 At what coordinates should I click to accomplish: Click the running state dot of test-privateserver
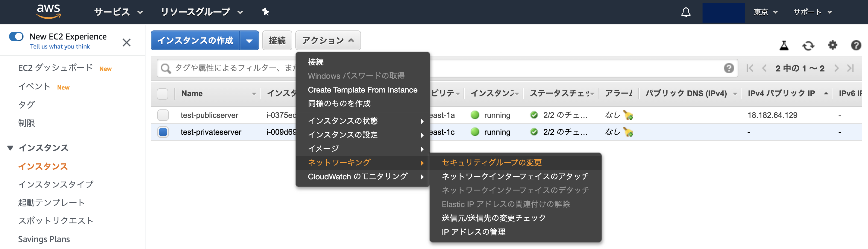[475, 132]
